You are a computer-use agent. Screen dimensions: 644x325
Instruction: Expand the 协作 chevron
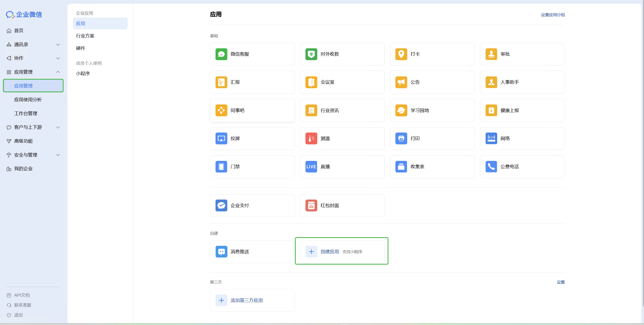pos(58,58)
